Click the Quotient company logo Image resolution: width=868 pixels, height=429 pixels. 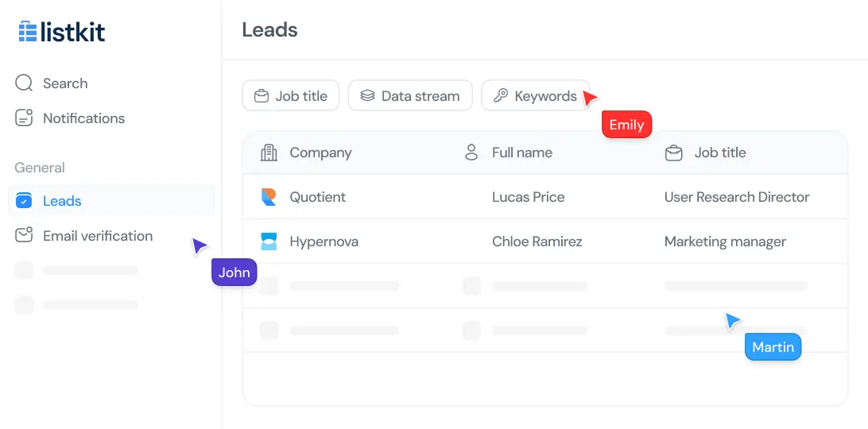[x=269, y=197]
